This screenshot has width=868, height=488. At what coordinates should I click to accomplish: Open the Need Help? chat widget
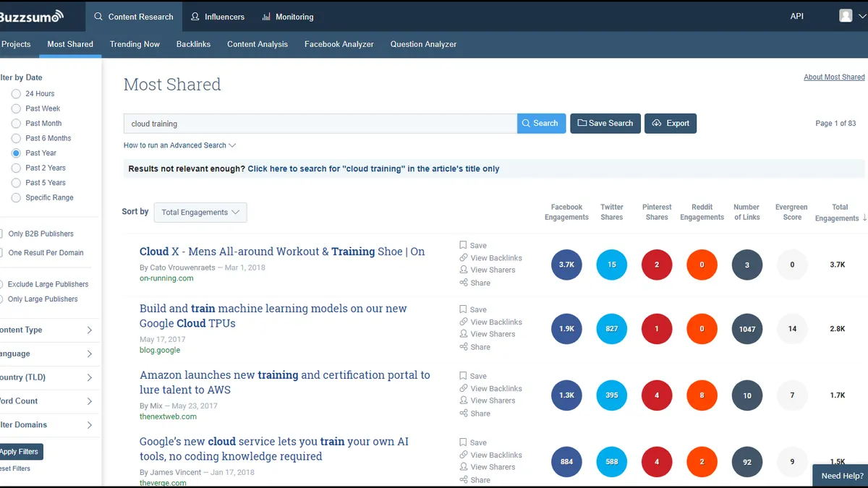point(841,476)
